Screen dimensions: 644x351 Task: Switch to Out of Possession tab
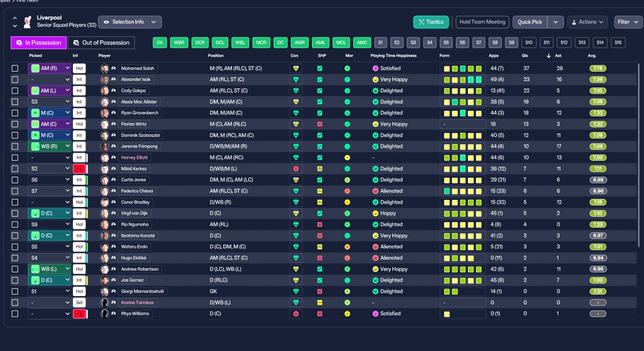pyautogui.click(x=102, y=43)
